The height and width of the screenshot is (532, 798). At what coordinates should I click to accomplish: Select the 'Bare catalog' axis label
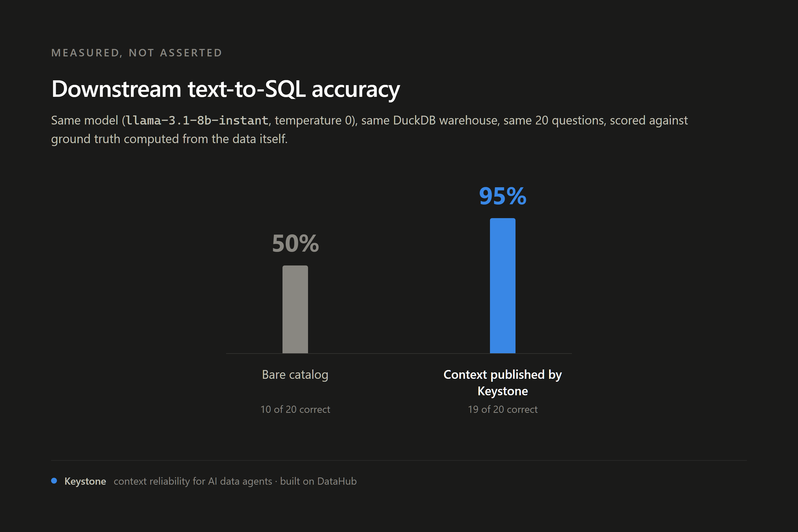coord(295,375)
